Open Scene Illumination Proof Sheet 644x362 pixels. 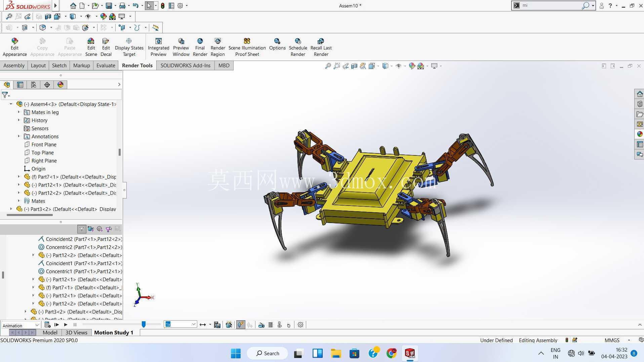click(x=247, y=47)
